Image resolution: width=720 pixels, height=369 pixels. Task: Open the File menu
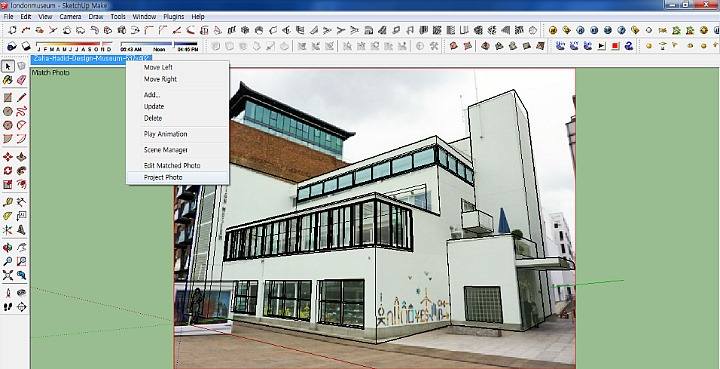click(8, 17)
